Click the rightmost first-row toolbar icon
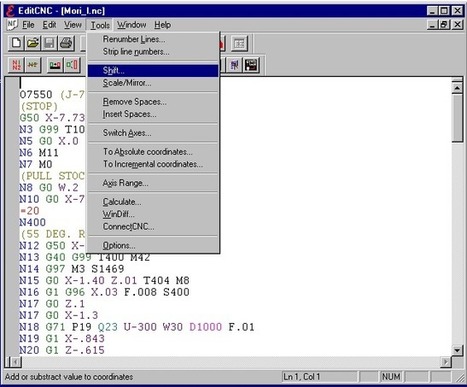 point(239,43)
